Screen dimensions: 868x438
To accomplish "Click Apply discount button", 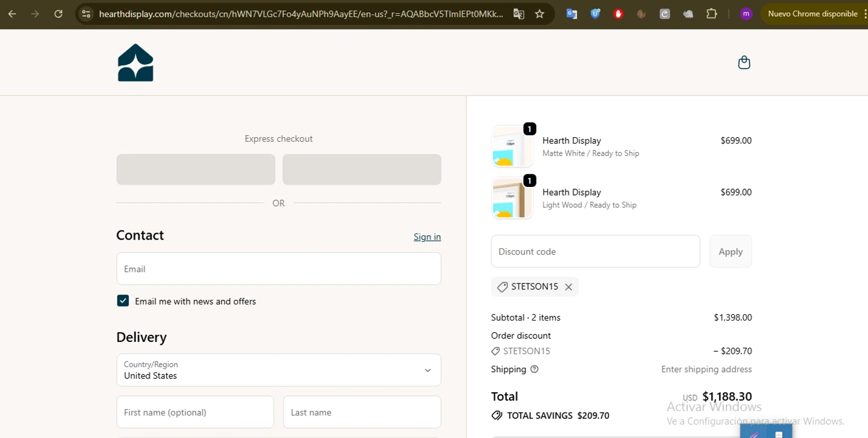I will (730, 252).
